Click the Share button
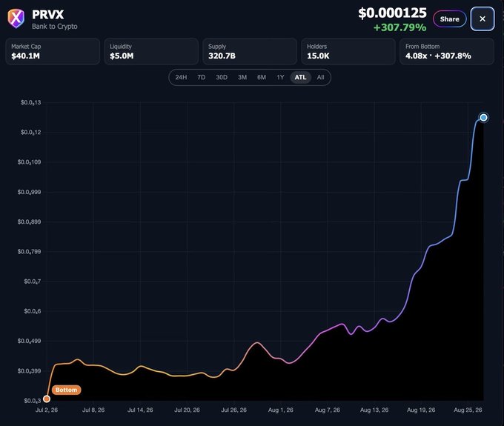 [449, 19]
